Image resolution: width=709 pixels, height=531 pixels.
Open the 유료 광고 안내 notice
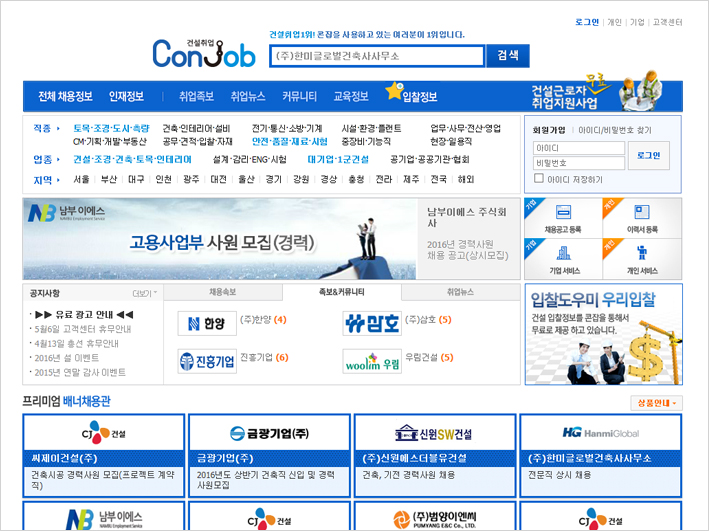(x=84, y=314)
